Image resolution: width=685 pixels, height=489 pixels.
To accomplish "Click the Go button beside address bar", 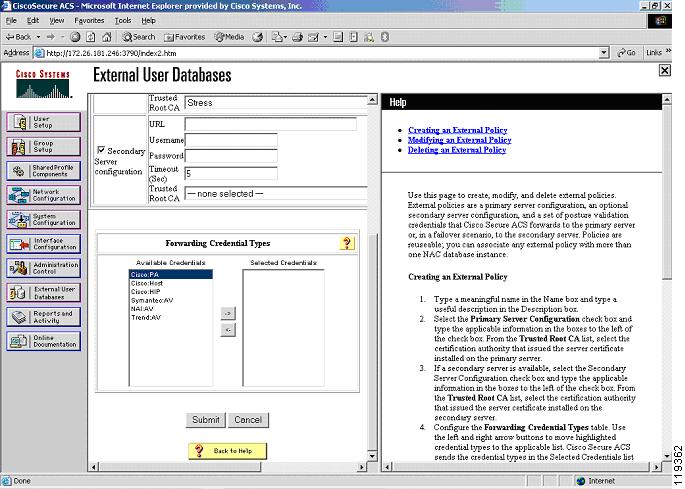I will 626,53.
